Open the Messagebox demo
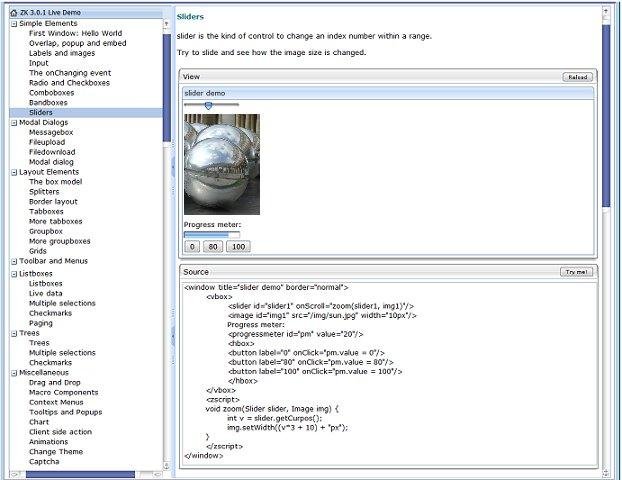The image size is (622, 480). pyautogui.click(x=51, y=132)
